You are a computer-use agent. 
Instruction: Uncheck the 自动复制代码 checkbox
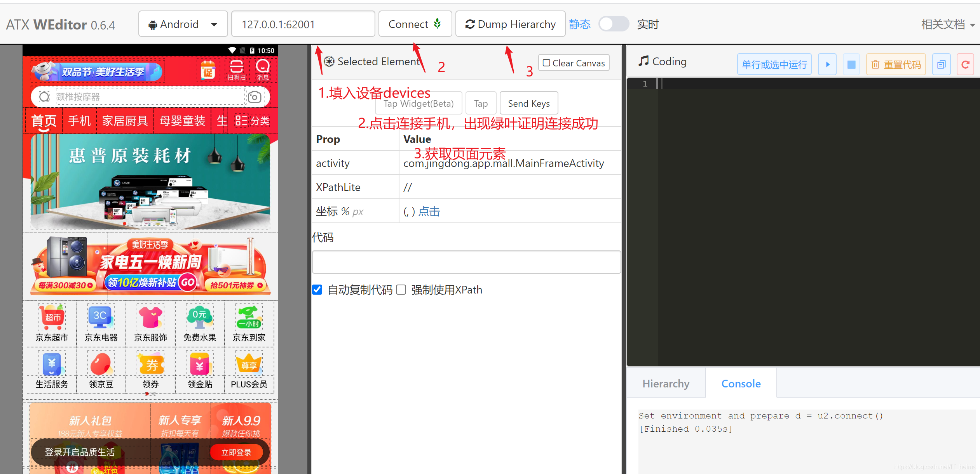tap(317, 290)
